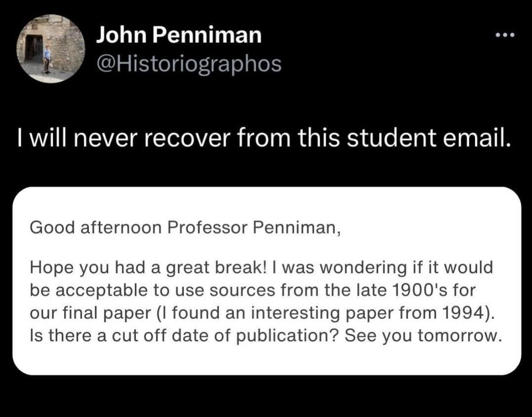Click 'Is there a cut off date of publication?'
Image resolution: width=532 pixels, height=417 pixels.
click(185, 336)
